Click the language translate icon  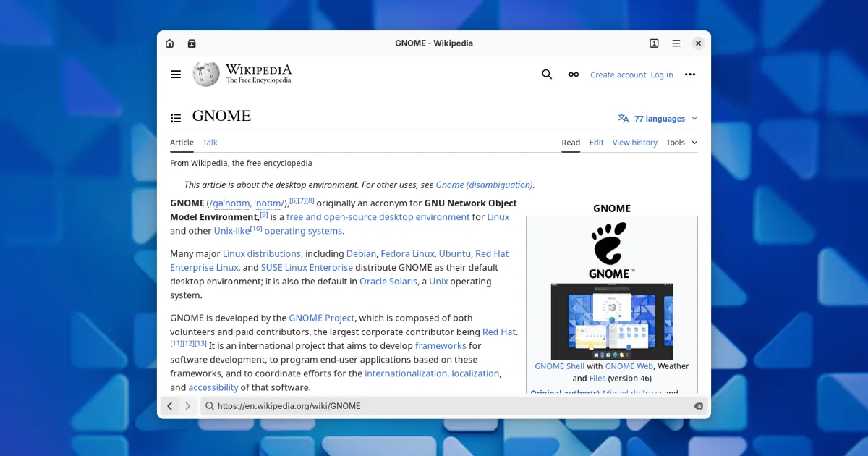[x=624, y=118]
